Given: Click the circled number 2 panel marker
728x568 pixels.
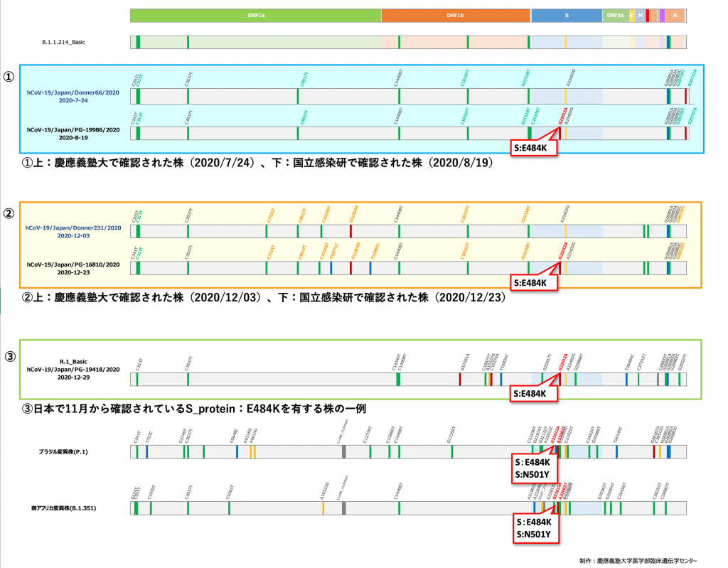Looking at the screenshot, I should pyautogui.click(x=9, y=213).
